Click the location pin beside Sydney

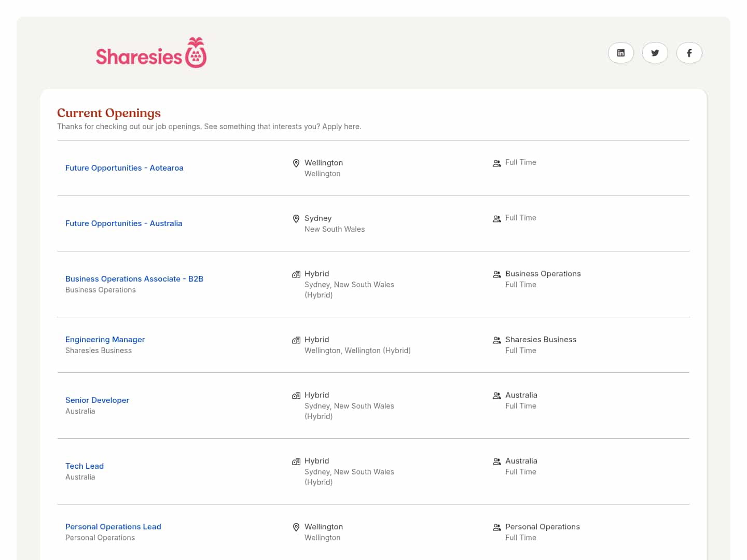click(296, 219)
